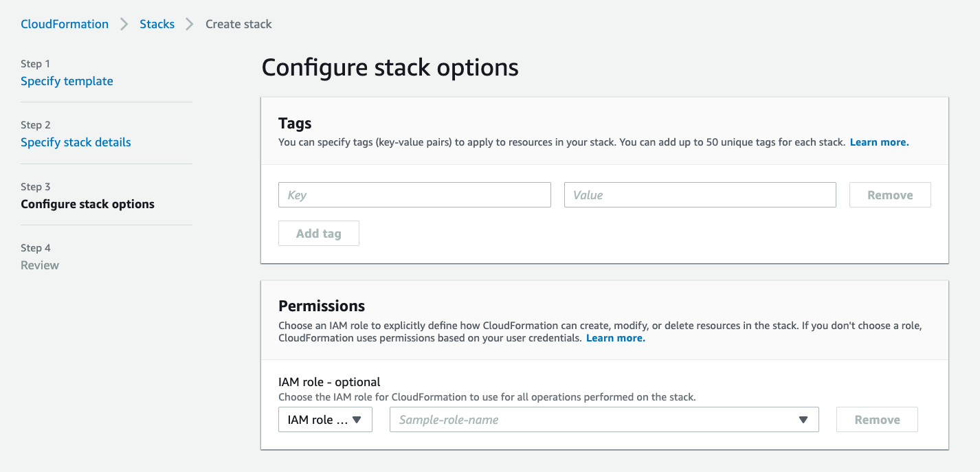Select Configure stack options in step list

point(87,204)
